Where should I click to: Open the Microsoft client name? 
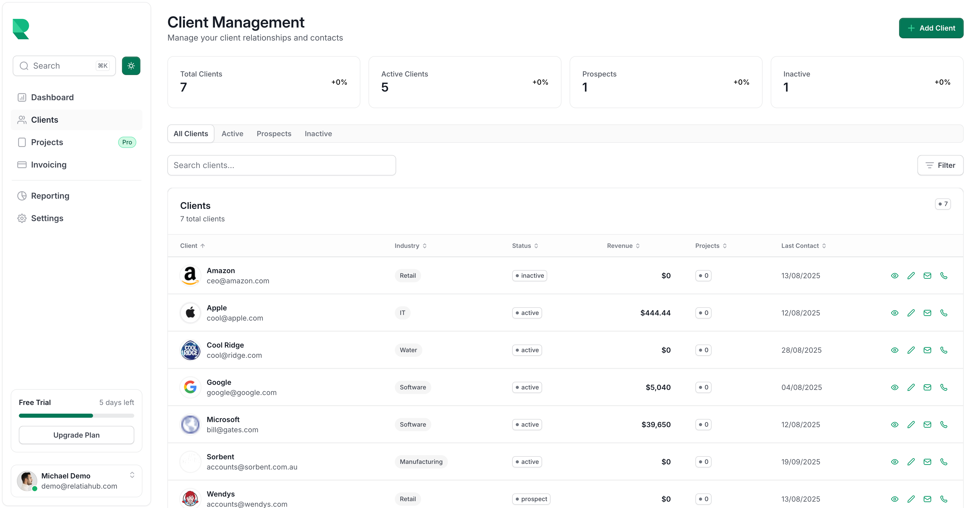pos(223,420)
